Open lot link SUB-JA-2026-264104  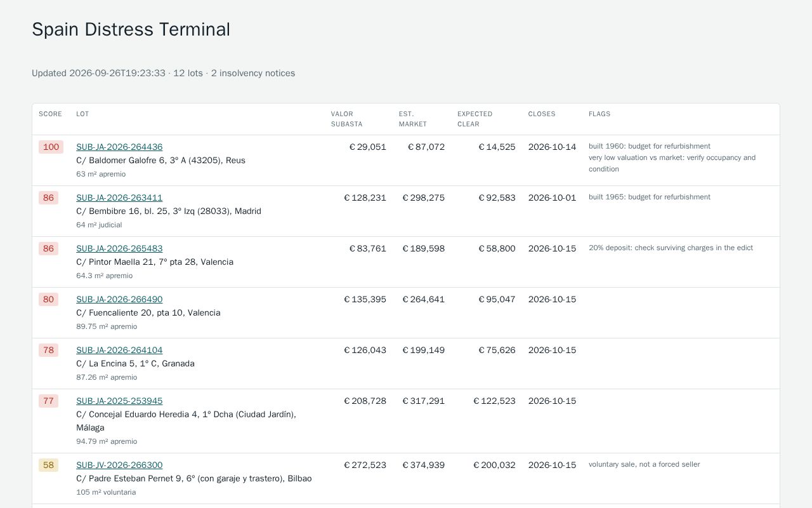pyautogui.click(x=119, y=350)
